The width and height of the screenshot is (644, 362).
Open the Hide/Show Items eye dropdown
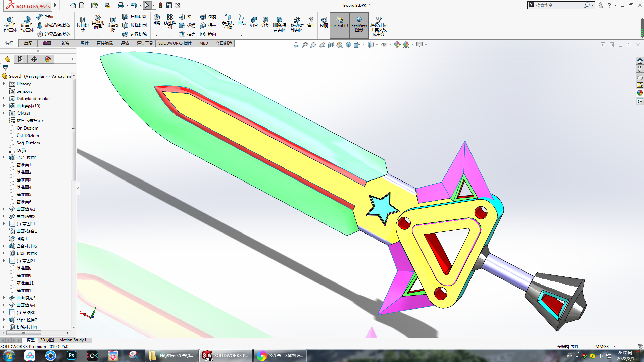point(390,45)
